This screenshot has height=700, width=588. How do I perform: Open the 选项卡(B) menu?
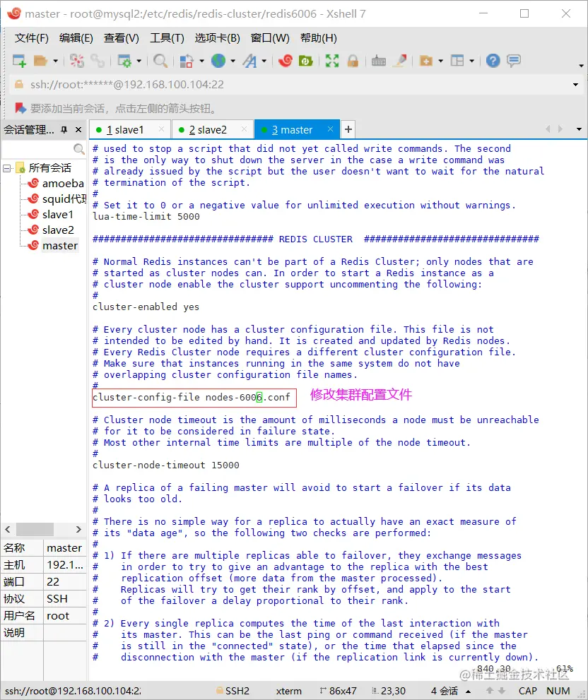point(218,38)
